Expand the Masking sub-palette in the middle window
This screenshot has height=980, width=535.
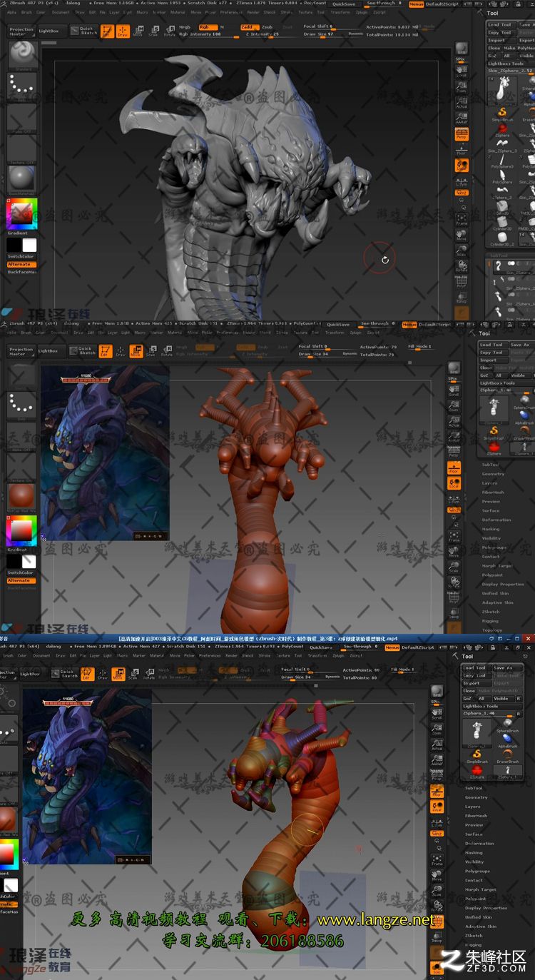[491, 529]
